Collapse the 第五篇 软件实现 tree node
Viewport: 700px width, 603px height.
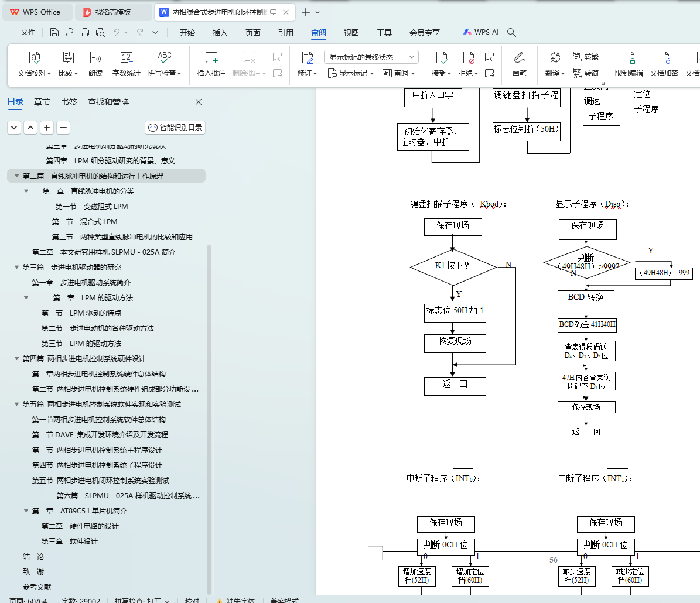tap(16, 405)
